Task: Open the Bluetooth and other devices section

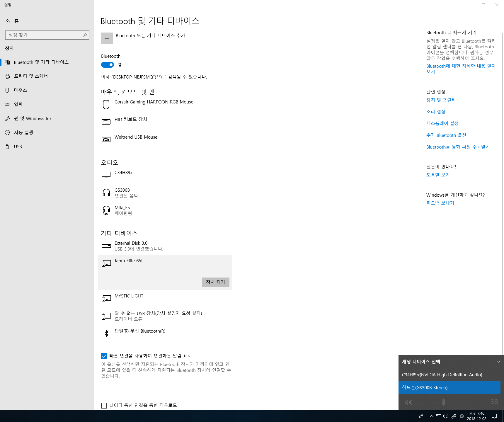Action: click(47, 62)
